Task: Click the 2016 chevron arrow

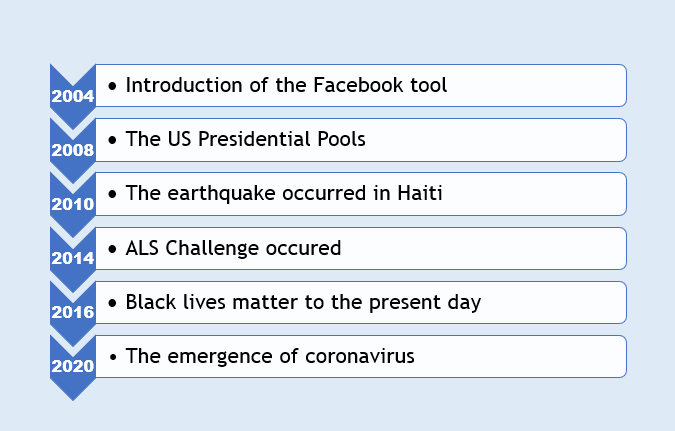Action: (x=72, y=313)
